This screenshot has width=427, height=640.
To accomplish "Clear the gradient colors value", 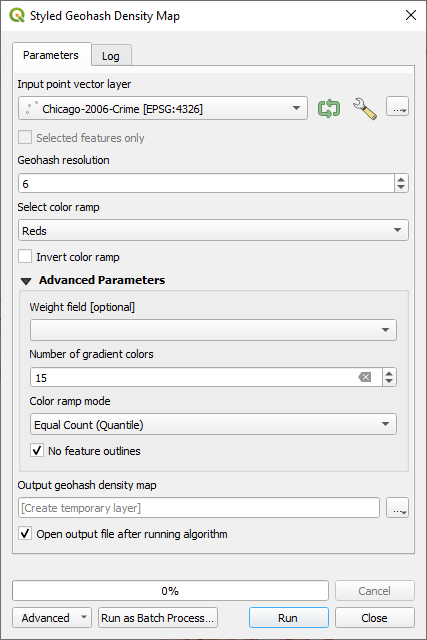I will 365,377.
